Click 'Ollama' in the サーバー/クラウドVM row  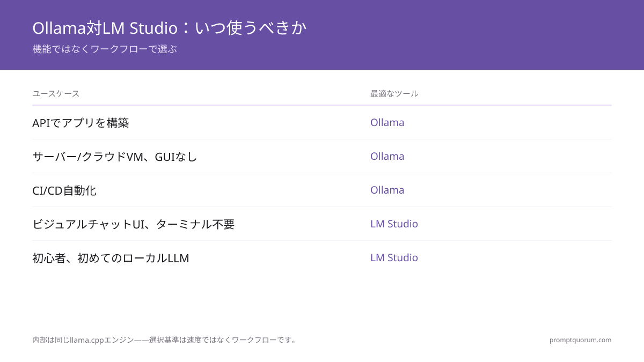(x=387, y=156)
